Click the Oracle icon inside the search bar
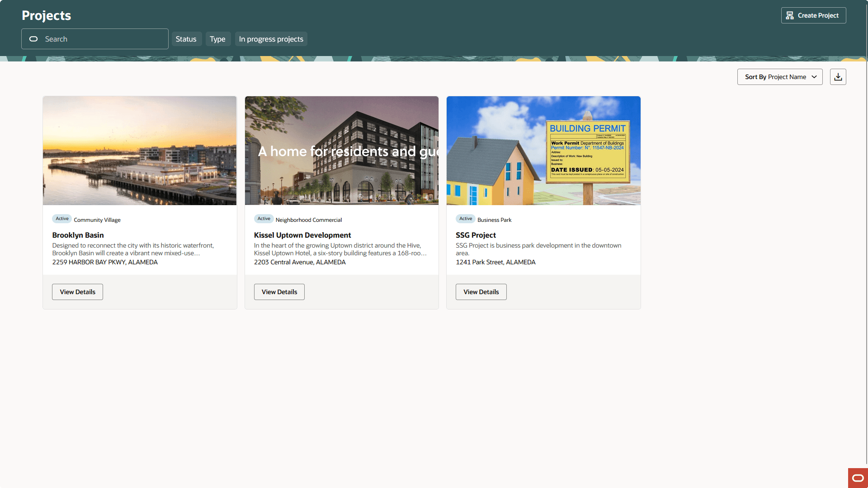This screenshot has height=488, width=868. [33, 39]
